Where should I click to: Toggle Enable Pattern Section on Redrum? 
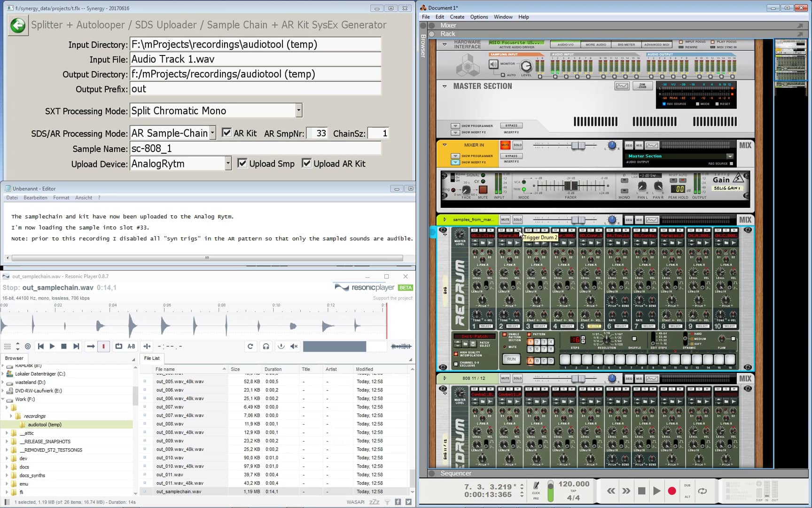[505, 334]
